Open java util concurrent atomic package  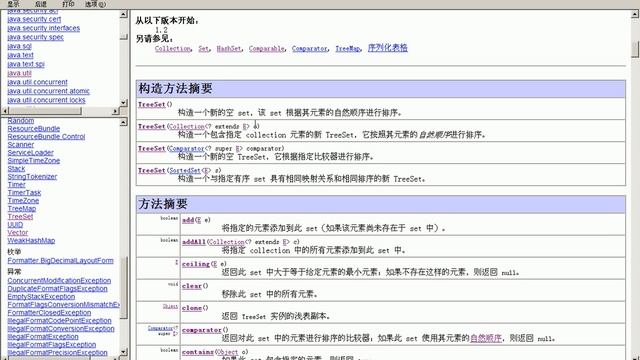[49, 91]
